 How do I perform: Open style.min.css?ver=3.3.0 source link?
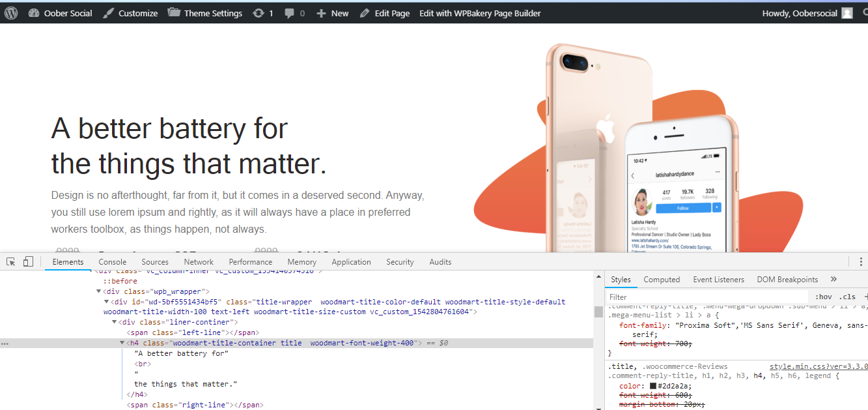(818, 366)
